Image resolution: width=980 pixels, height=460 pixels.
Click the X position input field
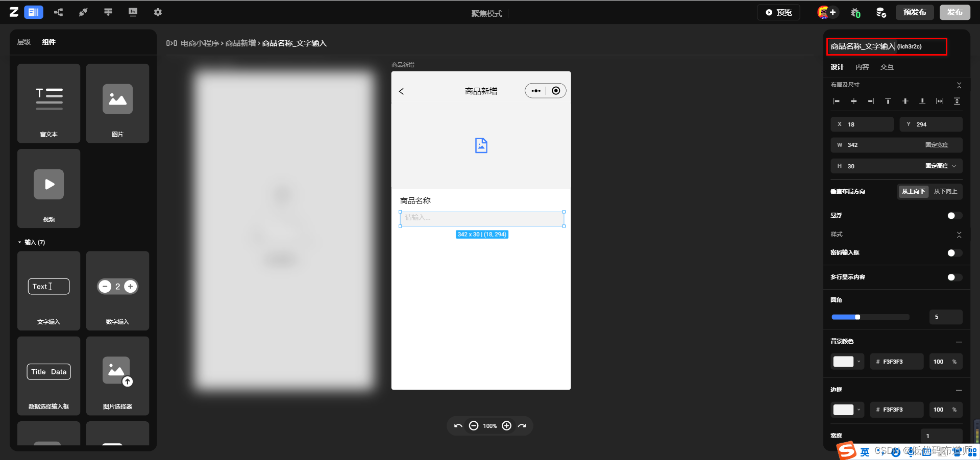pyautogui.click(x=862, y=124)
